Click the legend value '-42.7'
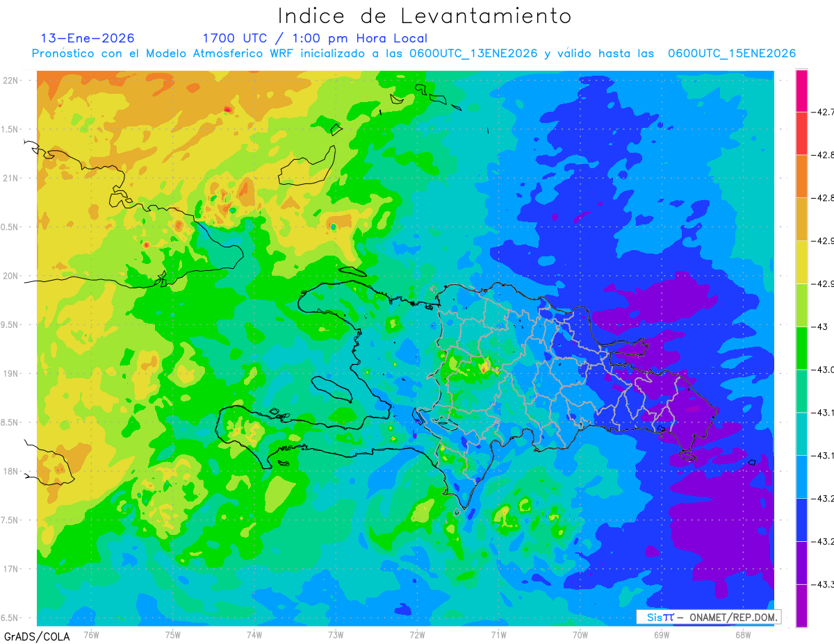This screenshot has height=644, width=834. point(824,112)
